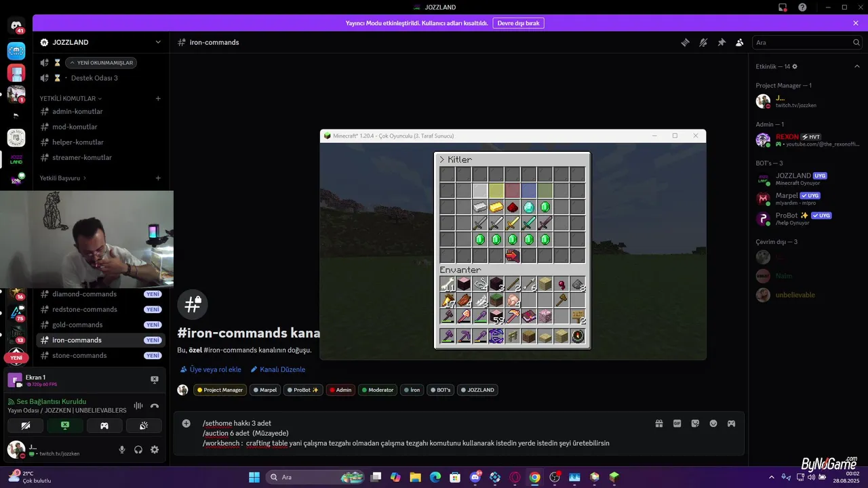Open the Windows Start button
Screen dimensions: 868x488
254,477
